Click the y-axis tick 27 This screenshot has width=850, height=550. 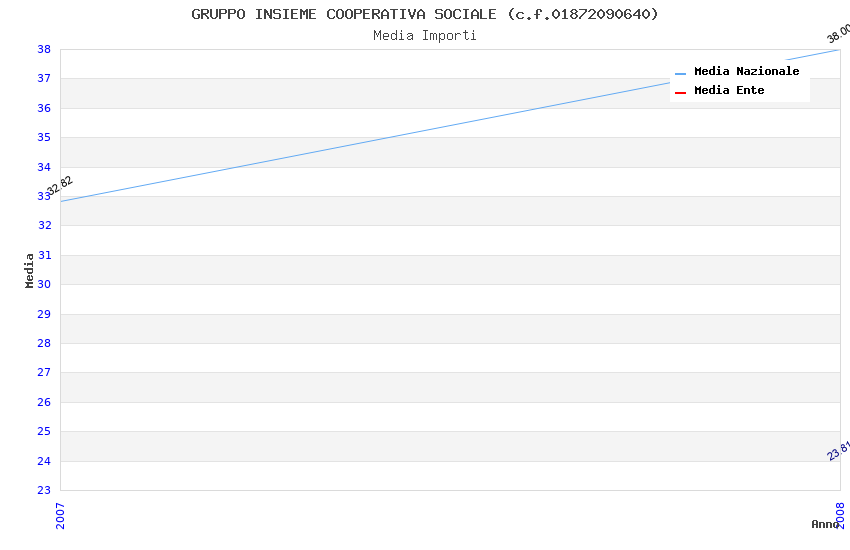tap(44, 372)
